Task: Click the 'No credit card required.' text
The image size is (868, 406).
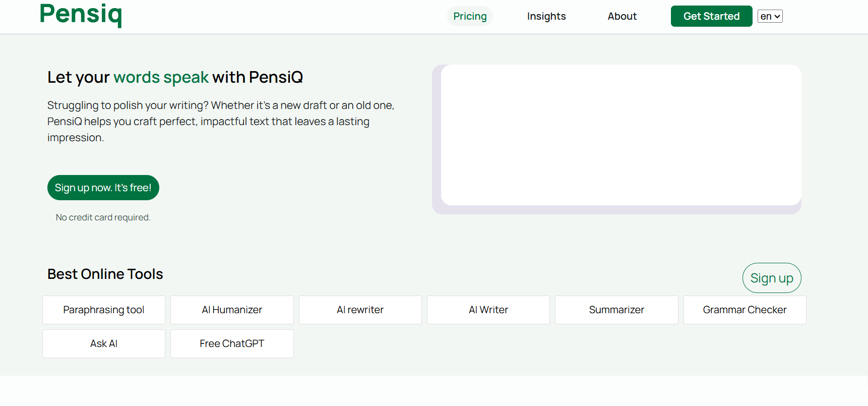Action: click(103, 217)
